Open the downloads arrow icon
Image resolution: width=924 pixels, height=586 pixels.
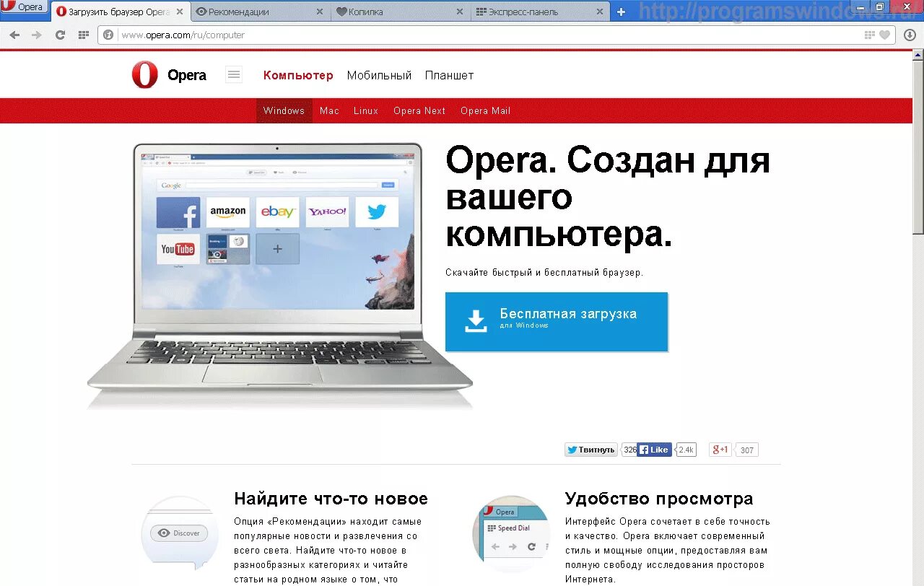pyautogui.click(x=910, y=35)
